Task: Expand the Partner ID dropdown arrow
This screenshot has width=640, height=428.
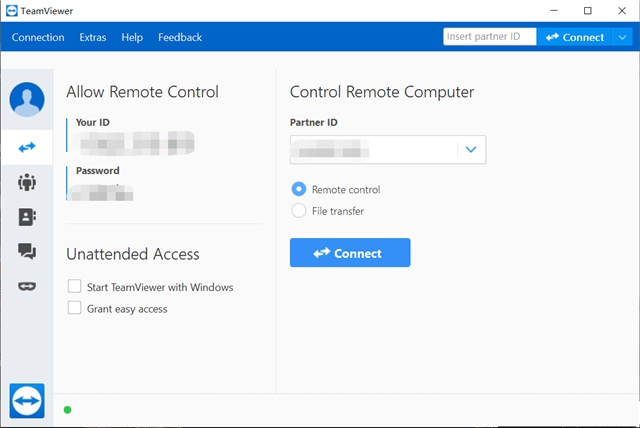Action: coord(471,150)
